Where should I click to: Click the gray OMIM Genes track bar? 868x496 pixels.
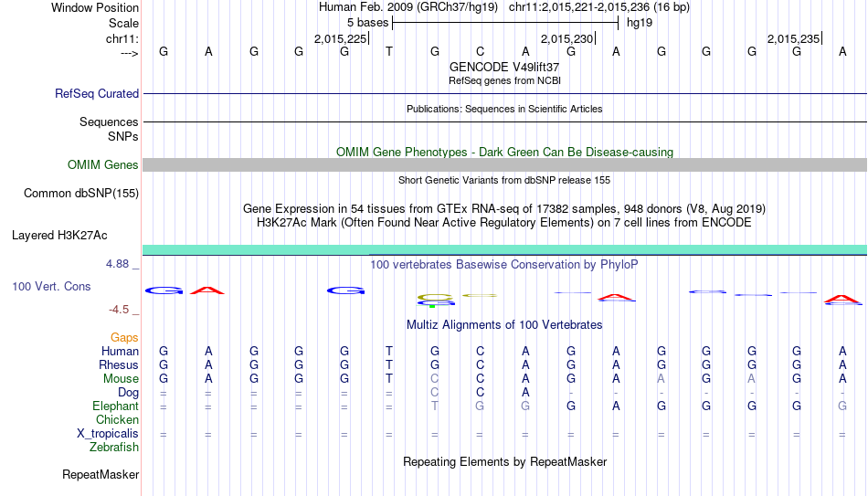tap(505, 165)
